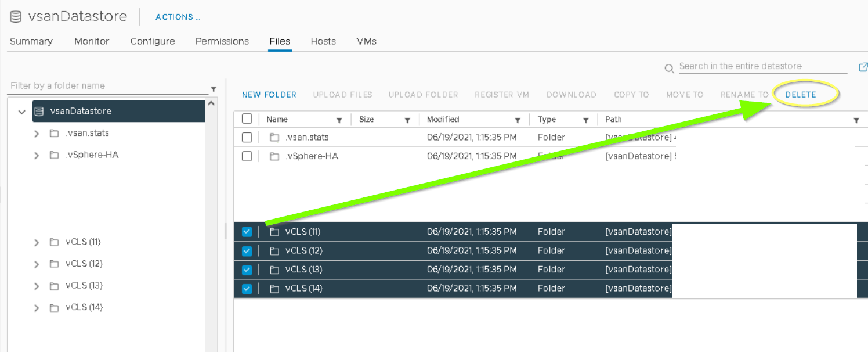The height and width of the screenshot is (352, 868).
Task: Click the vCLS (11) folder icon in the file table
Action: [x=274, y=232]
